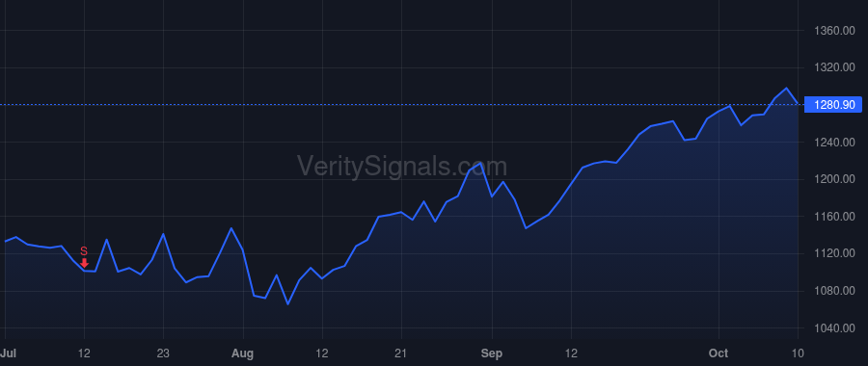Image resolution: width=868 pixels, height=366 pixels.
Task: Click the Sep date label on time axis
Action: pos(492,353)
